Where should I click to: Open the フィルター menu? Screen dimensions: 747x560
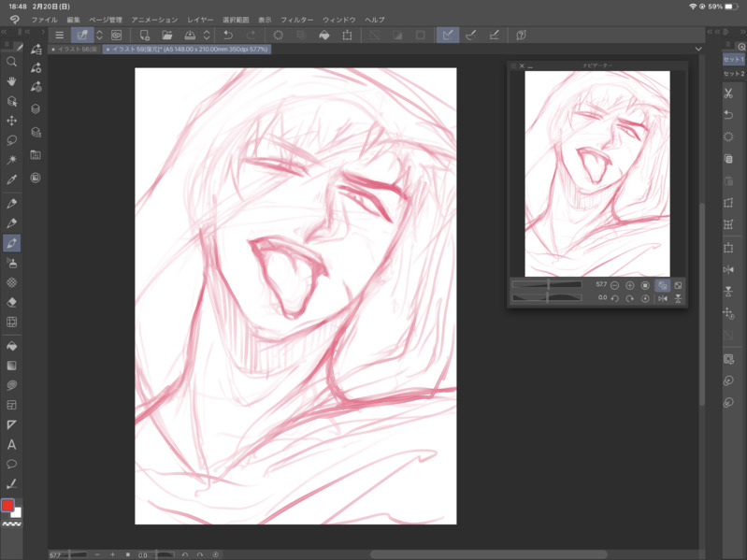(296, 19)
